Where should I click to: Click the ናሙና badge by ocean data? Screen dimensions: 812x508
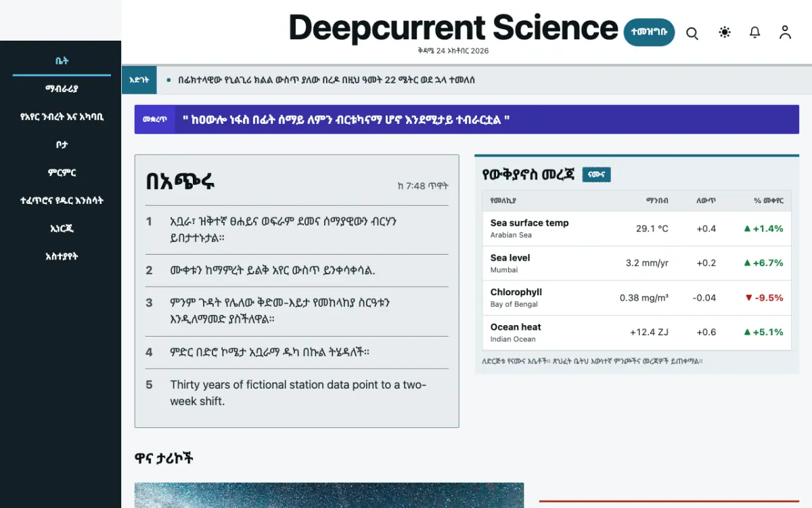[x=597, y=175]
